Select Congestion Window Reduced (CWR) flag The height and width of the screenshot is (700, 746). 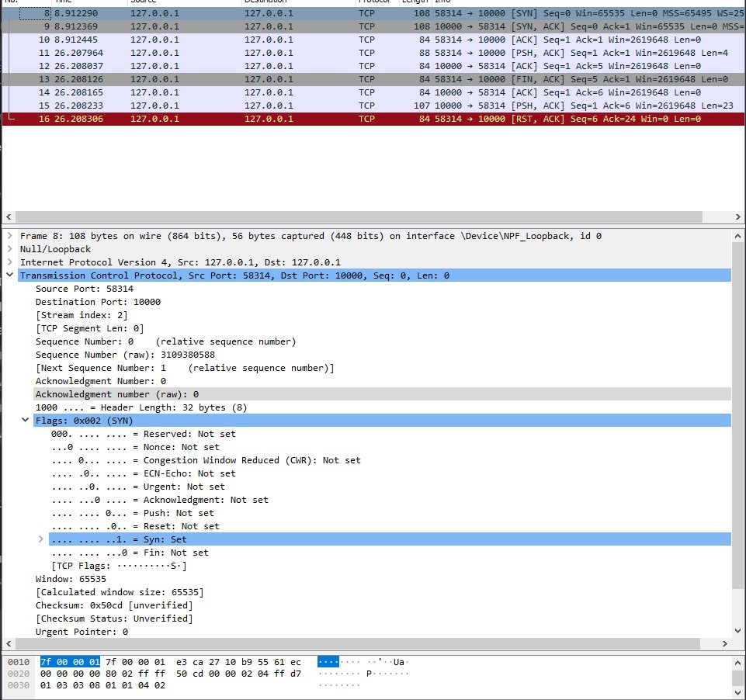point(206,460)
